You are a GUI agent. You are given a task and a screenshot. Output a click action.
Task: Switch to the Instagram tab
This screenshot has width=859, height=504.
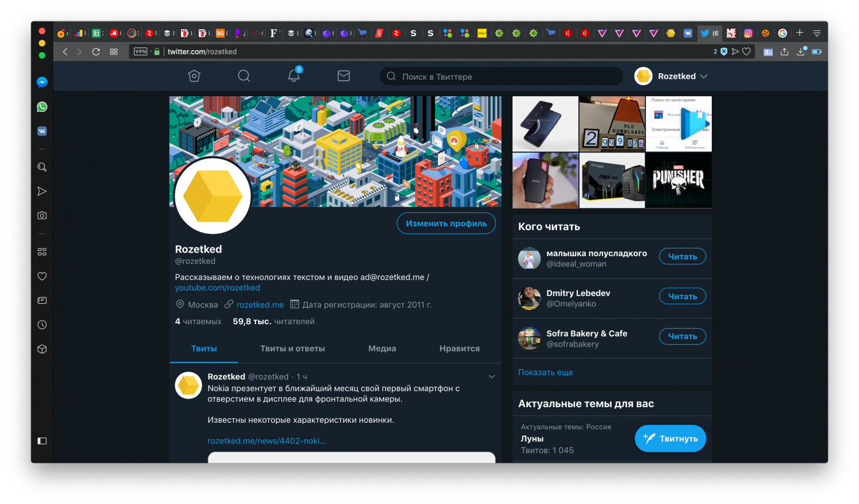click(x=748, y=33)
